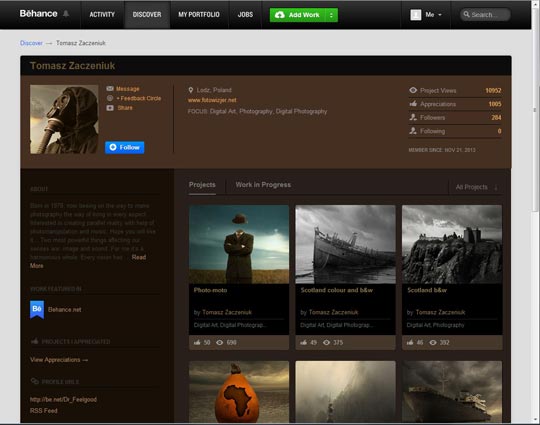Click the Appreciations thumbs-up icon in stats

click(413, 104)
